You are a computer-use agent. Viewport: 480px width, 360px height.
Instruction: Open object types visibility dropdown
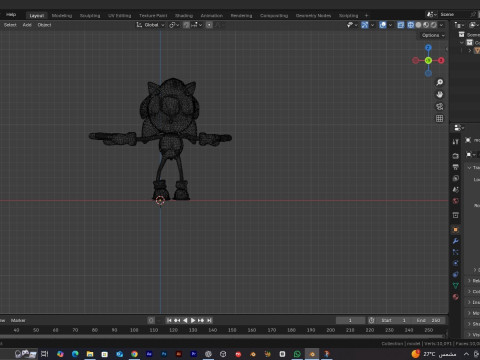[x=352, y=25]
